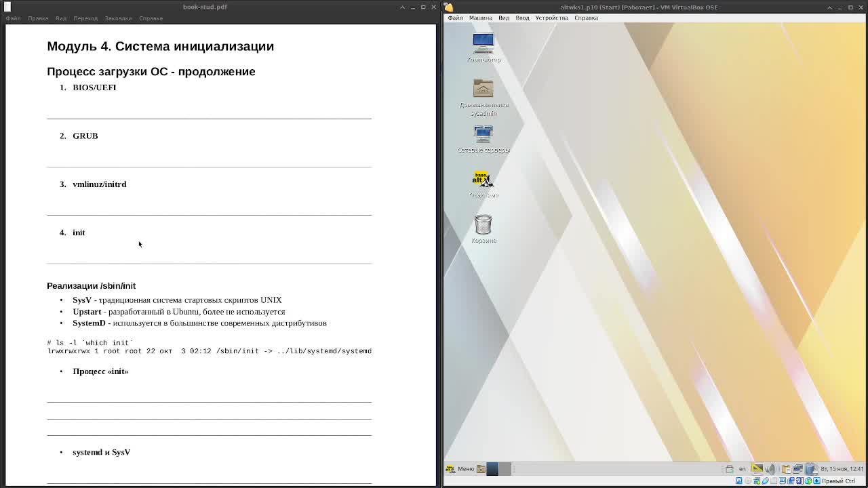Click VirtualBox video capture status icon
868x488 pixels.
point(791,481)
